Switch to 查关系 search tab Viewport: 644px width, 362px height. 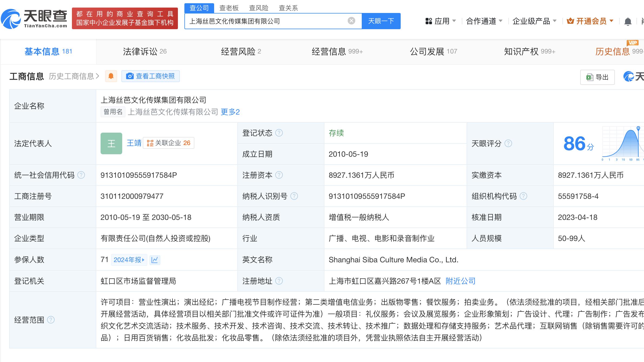288,8
